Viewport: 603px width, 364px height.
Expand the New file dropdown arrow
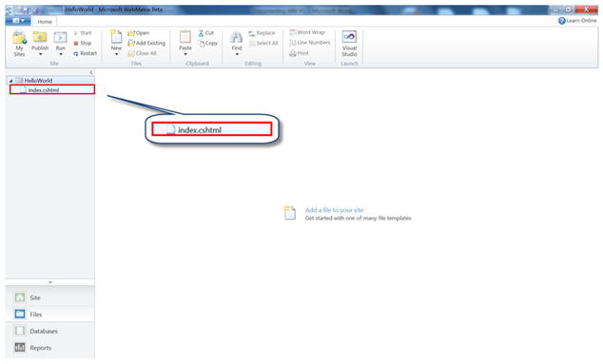(116, 54)
